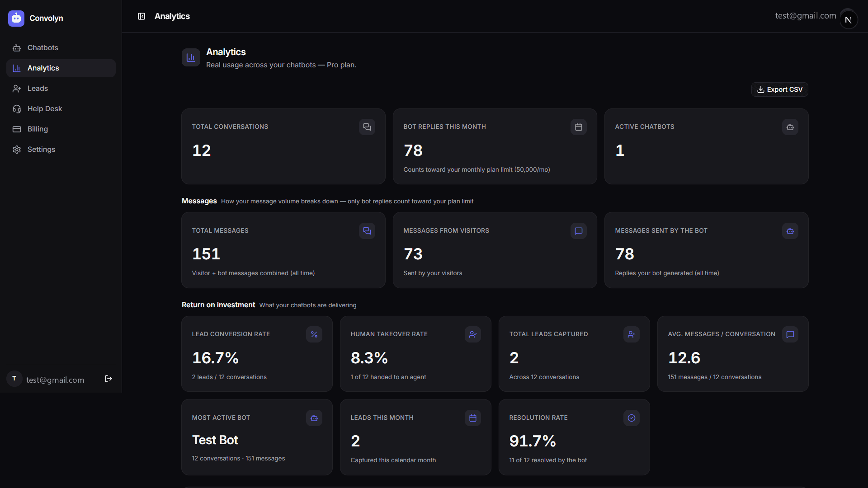Click the T avatar in sidebar footer

[14, 379]
